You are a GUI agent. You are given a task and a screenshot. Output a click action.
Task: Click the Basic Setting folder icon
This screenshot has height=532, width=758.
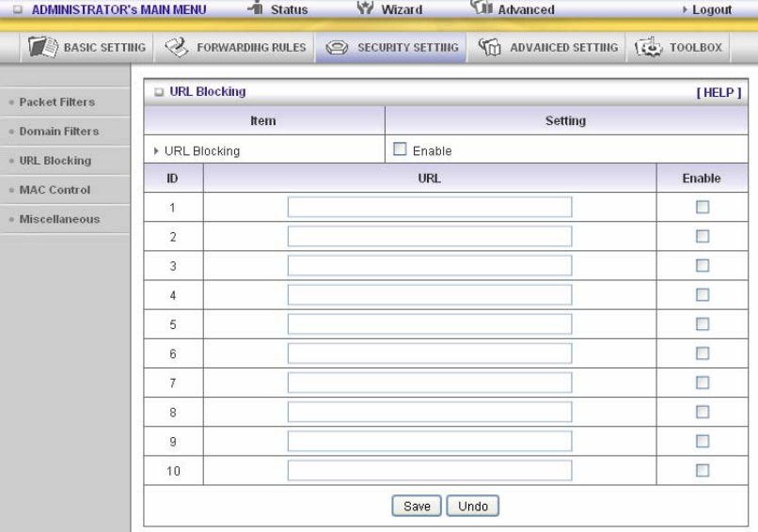(43, 47)
